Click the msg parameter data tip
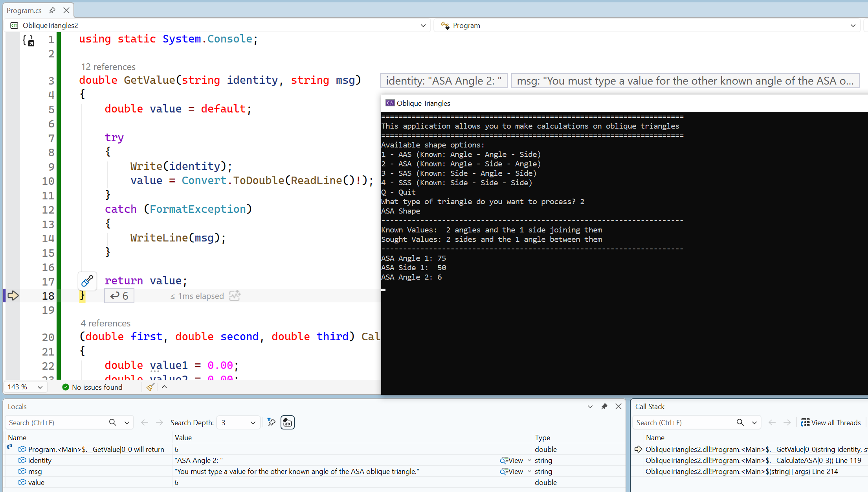 685,81
